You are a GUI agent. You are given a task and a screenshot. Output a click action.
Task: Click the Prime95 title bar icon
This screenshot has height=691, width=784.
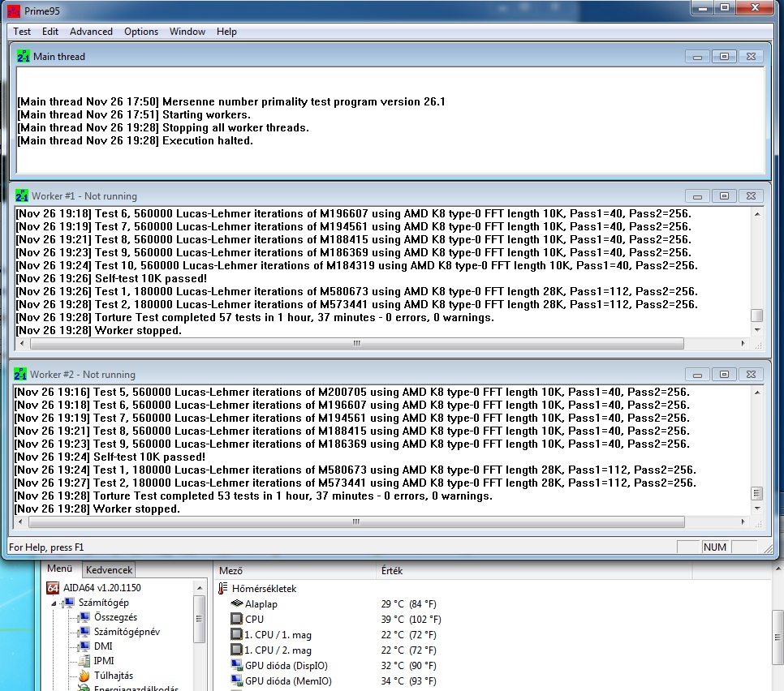tap(14, 11)
